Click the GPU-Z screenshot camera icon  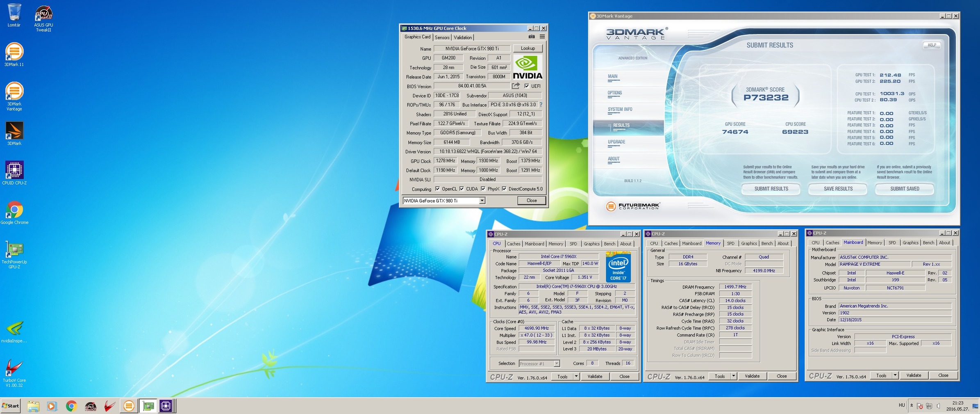(x=532, y=37)
